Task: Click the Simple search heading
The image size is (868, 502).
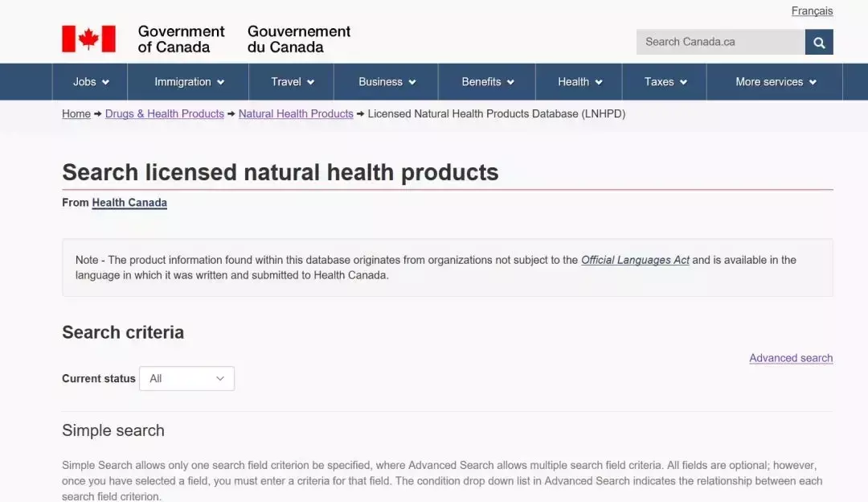Action: click(113, 430)
